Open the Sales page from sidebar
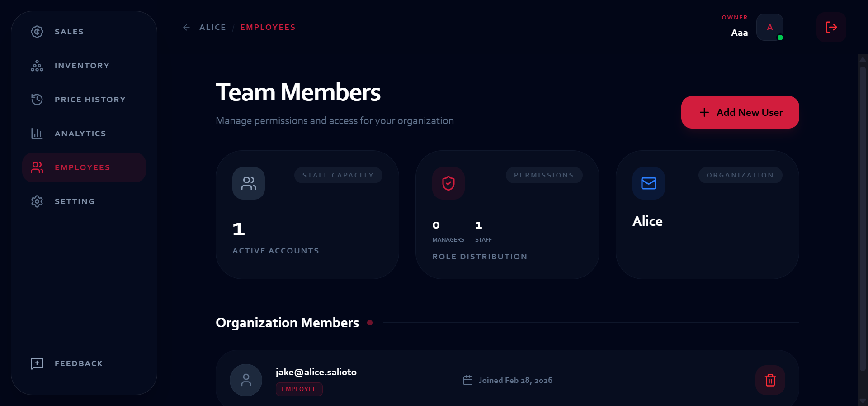 click(x=69, y=32)
